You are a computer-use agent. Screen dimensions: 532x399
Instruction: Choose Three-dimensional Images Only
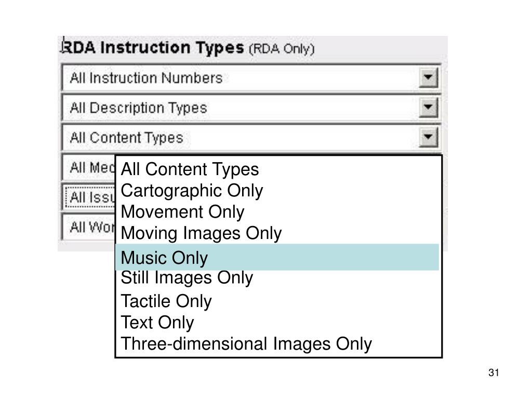coord(246,344)
